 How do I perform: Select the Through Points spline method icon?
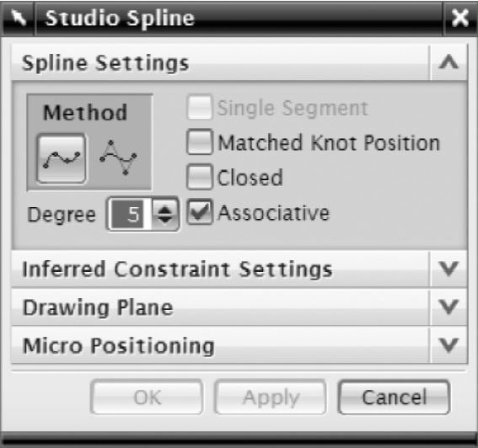[x=62, y=158]
